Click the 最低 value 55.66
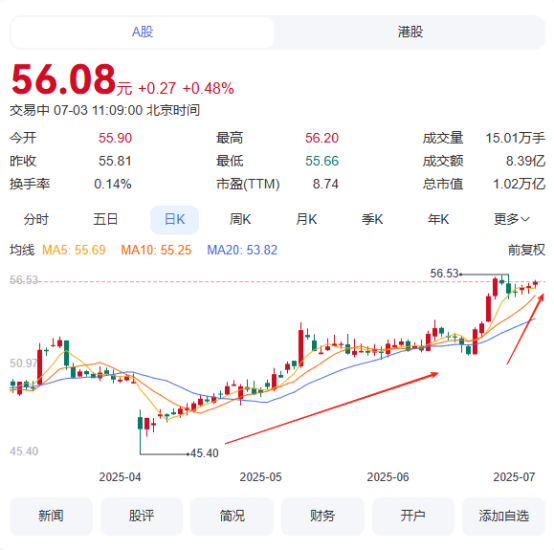Image resolution: width=554 pixels, height=550 pixels. point(322,161)
